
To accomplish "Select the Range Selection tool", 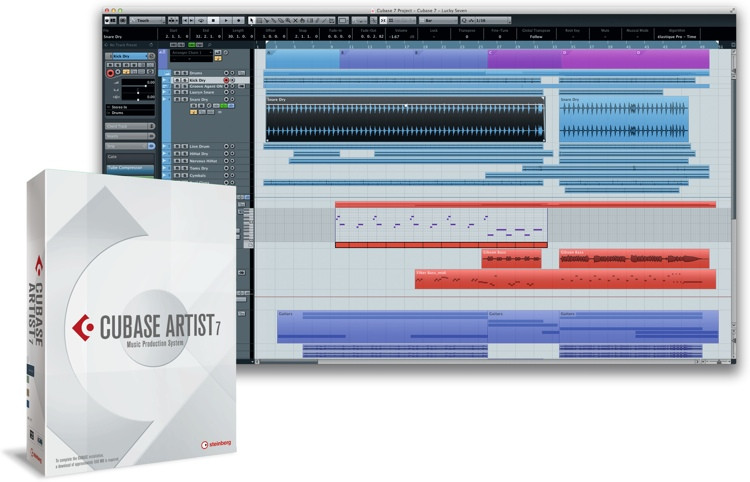I will 259,21.
